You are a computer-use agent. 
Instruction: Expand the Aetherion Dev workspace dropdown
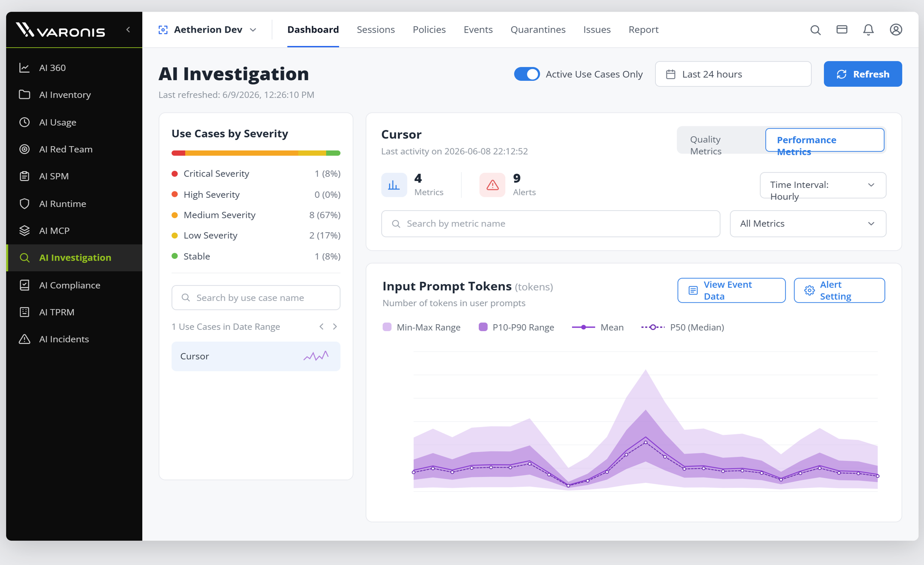coord(253,30)
